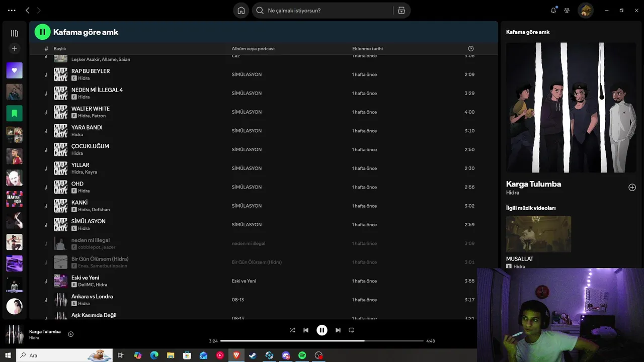The height and width of the screenshot is (362, 644).
Task: Sort by the duration clock icon
Action: [471, 49]
